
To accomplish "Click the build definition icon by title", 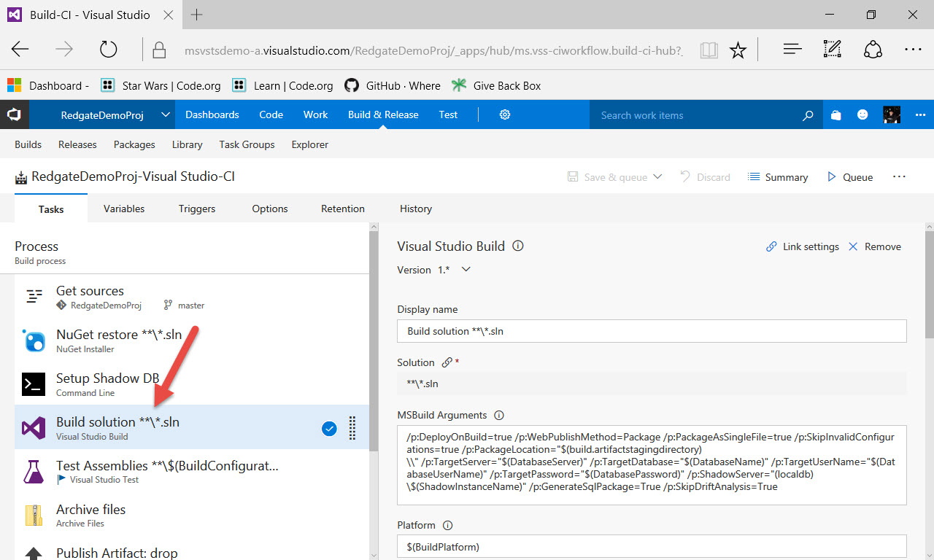I will [x=21, y=177].
